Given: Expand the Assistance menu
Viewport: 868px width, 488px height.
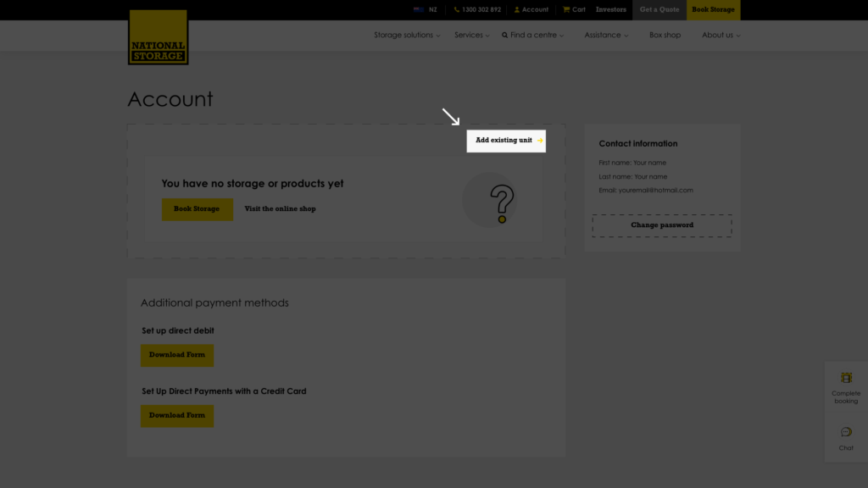Looking at the screenshot, I should click(606, 35).
